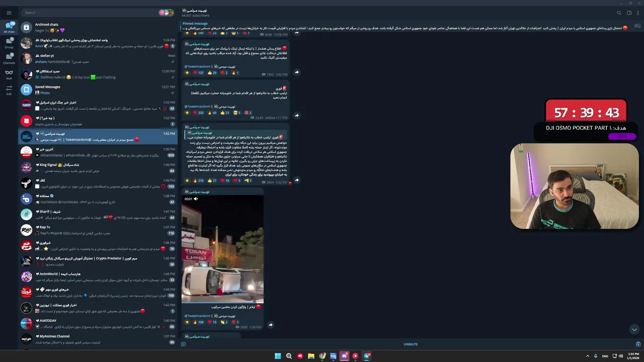644x362 pixels.
Task: Open the Telegram hamburger main menu
Action: (x=9, y=13)
